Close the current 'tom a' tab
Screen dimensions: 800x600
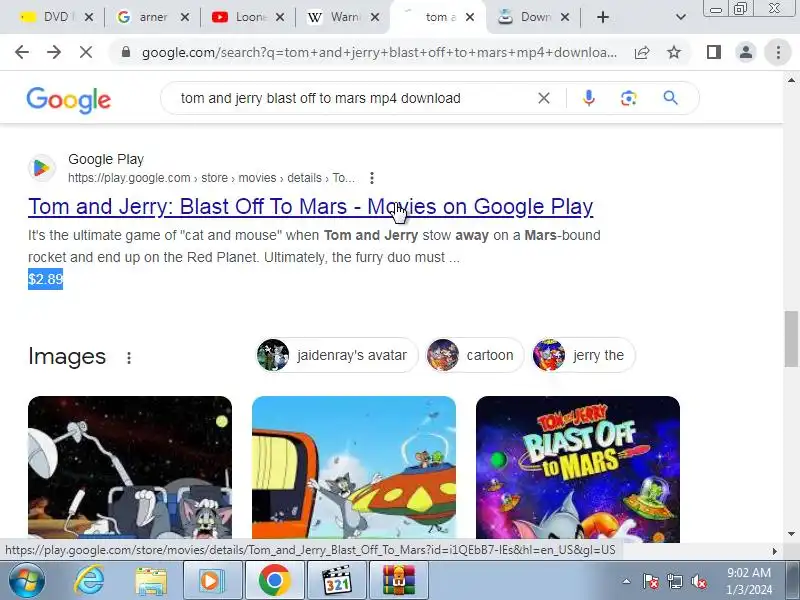coord(470,17)
